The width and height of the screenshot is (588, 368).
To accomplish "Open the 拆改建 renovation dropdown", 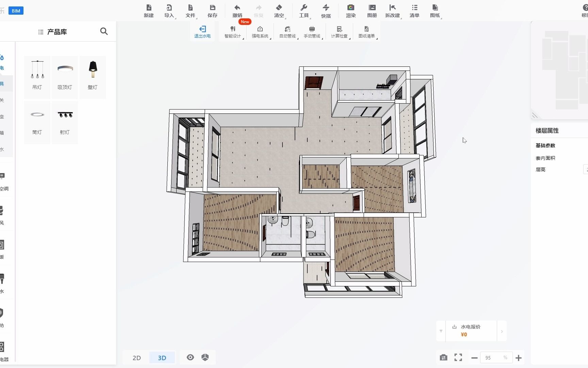I will tap(393, 11).
